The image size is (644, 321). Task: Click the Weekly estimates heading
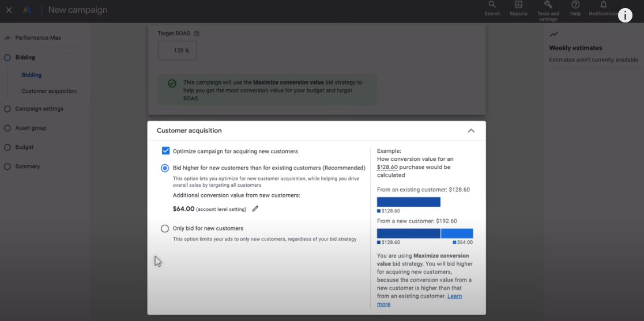tap(575, 48)
